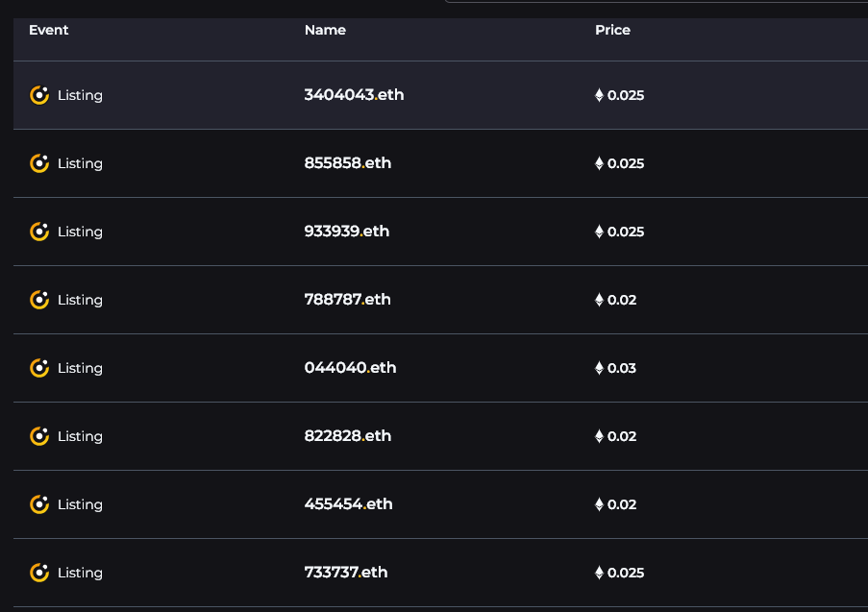The width and height of the screenshot is (868, 612).
Task: Click the 0.02 price of 822828.eth
Action: 622,436
